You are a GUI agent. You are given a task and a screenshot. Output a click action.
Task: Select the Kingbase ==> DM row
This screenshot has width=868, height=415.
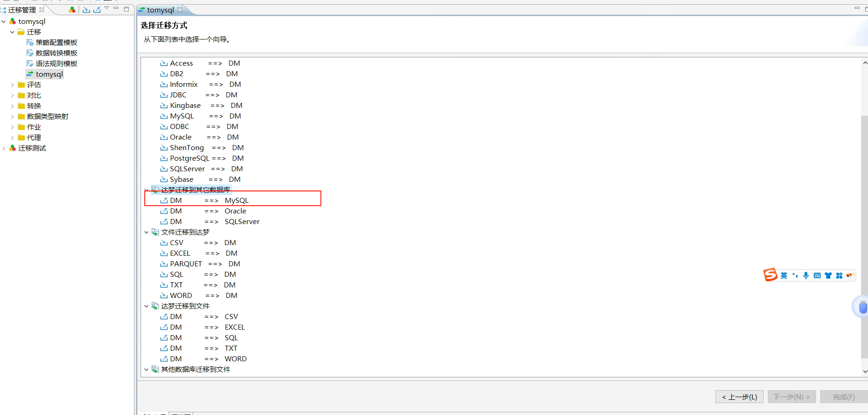[x=201, y=106]
